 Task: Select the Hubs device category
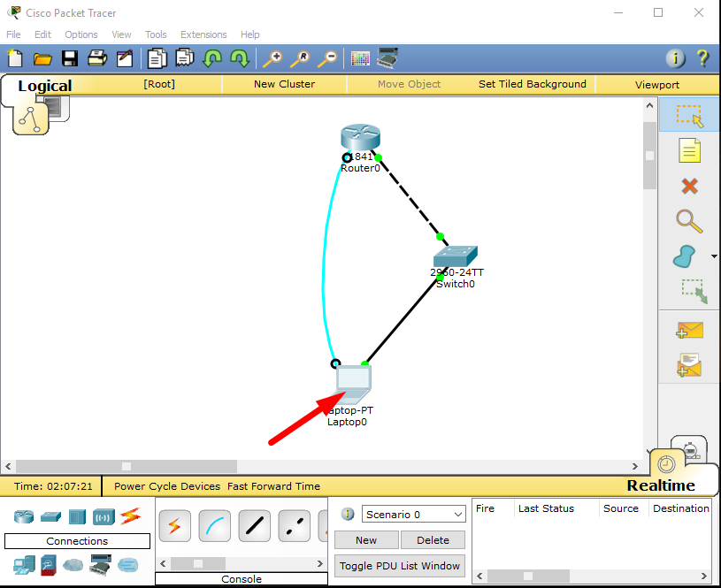(x=77, y=516)
